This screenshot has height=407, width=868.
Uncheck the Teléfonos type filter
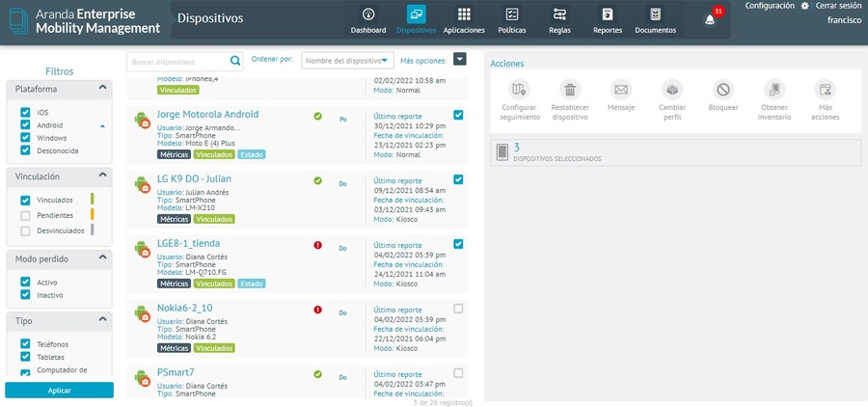coord(25,344)
